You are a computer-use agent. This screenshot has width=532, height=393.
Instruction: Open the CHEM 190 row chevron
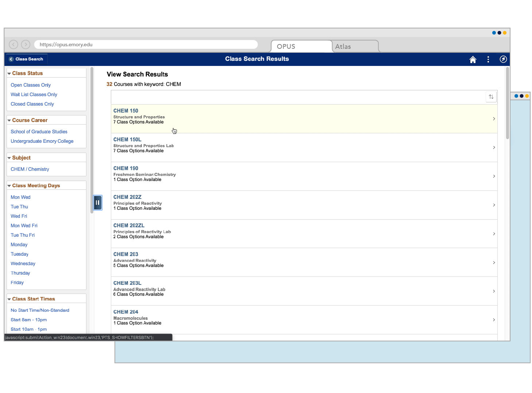tap(494, 176)
